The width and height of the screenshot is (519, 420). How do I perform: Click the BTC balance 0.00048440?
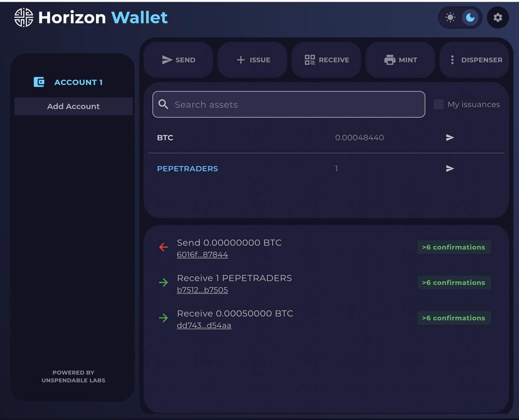click(359, 138)
